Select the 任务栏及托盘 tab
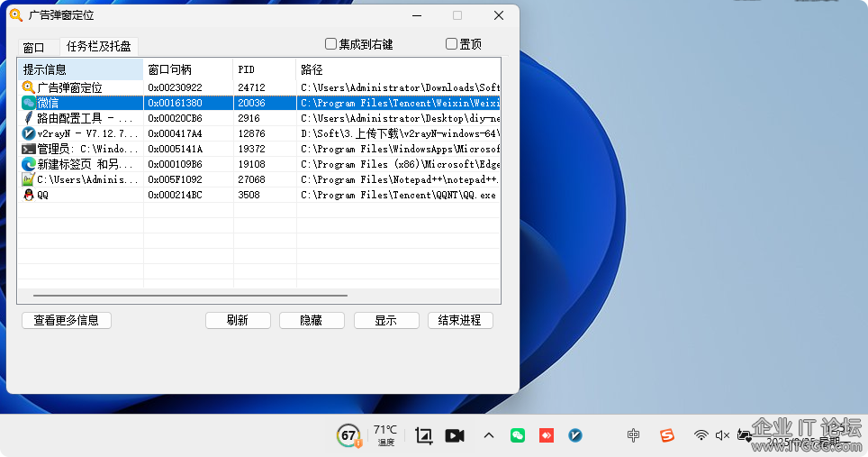The image size is (868, 457). point(98,46)
